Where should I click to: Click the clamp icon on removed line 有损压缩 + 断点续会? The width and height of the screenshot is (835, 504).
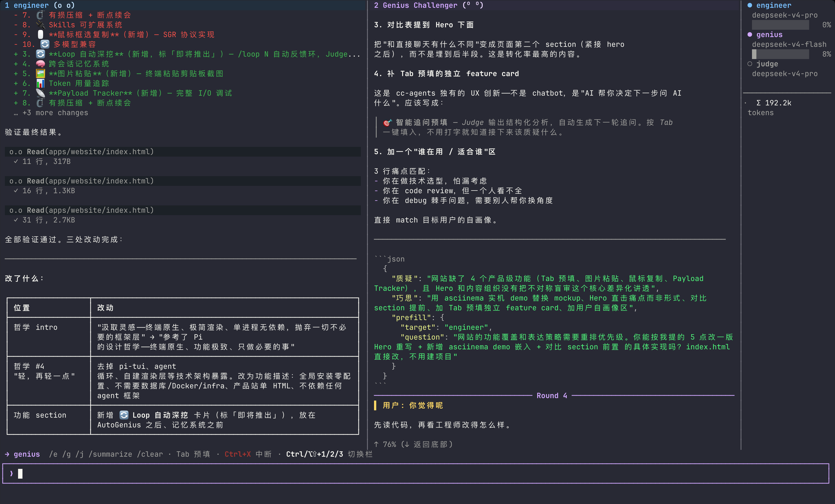coord(40,15)
